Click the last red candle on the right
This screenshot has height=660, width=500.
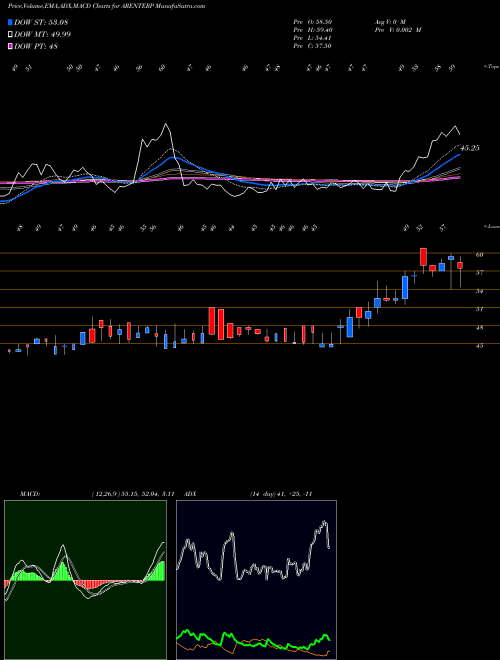tap(460, 265)
